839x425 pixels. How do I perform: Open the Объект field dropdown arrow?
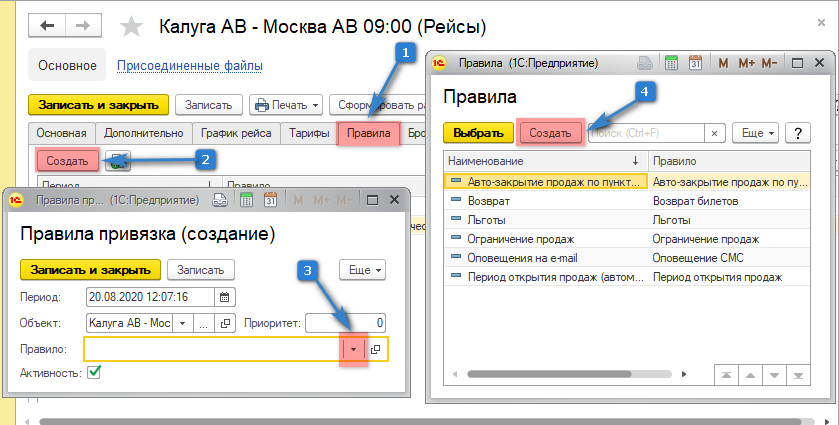click(x=182, y=323)
